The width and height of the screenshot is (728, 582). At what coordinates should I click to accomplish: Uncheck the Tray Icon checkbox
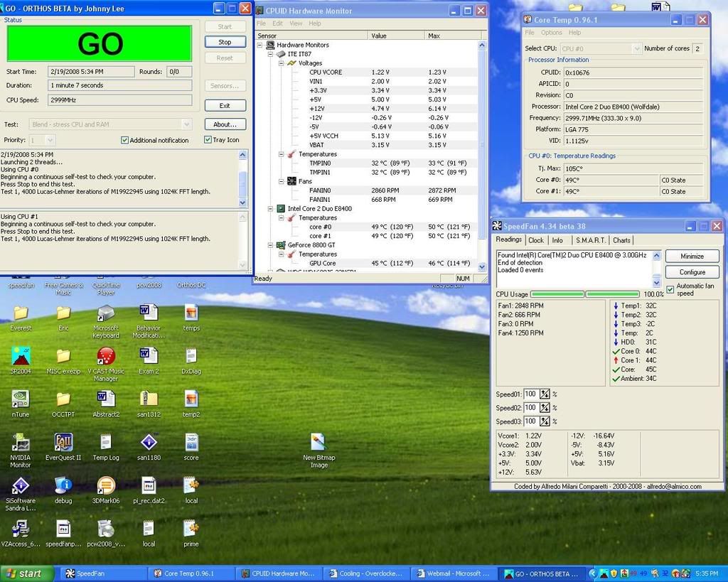(208, 140)
